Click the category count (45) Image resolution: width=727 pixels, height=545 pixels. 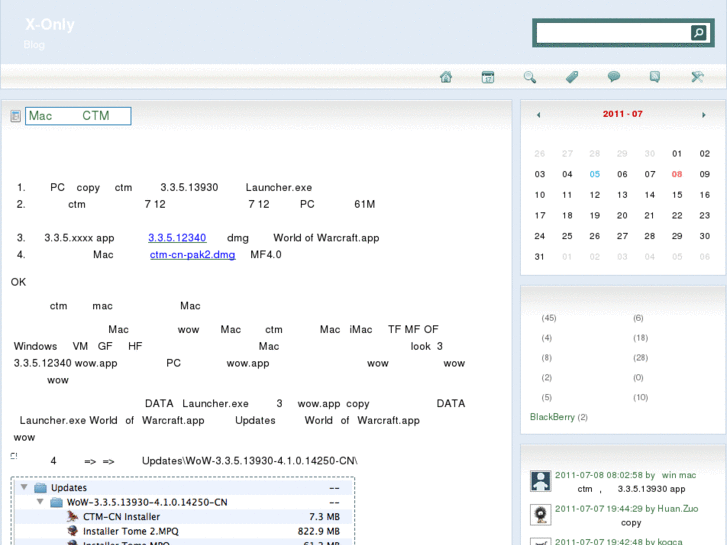[548, 318]
